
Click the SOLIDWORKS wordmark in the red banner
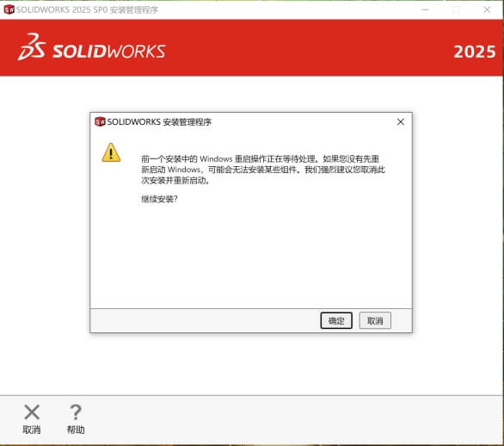[x=109, y=52]
